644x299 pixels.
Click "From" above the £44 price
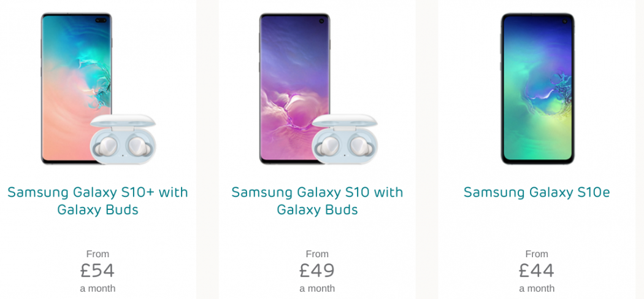coord(537,254)
